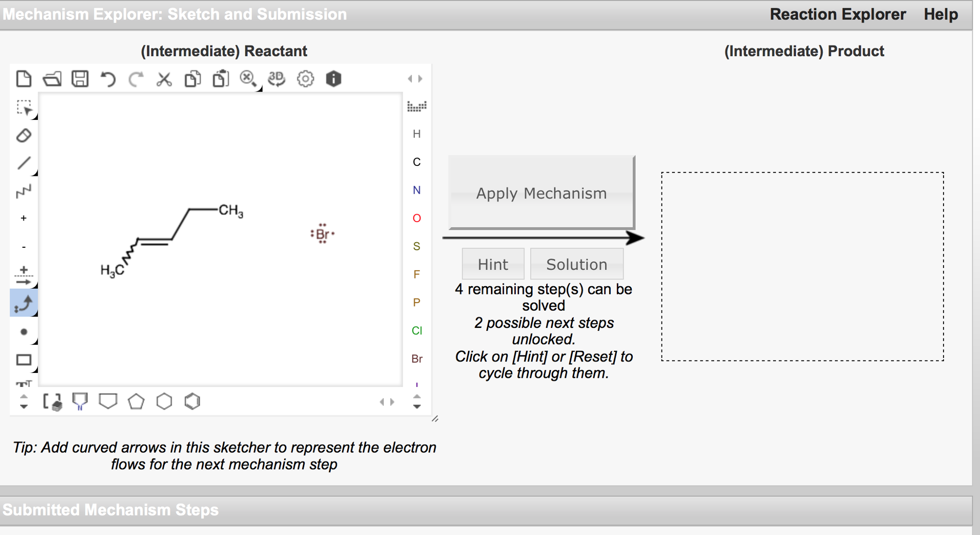Click the Solution button under the arrow
This screenshot has width=980, height=535.
pos(577,264)
